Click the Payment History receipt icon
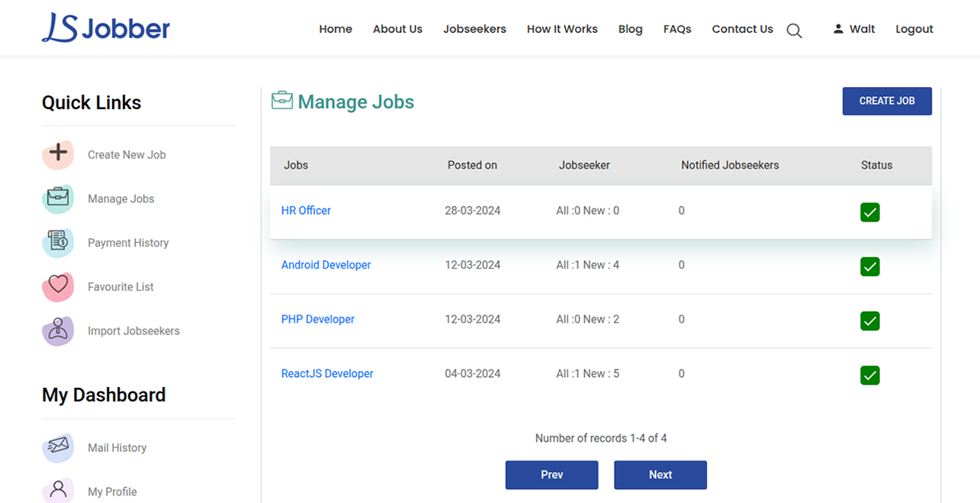This screenshot has width=980, height=503. (58, 242)
